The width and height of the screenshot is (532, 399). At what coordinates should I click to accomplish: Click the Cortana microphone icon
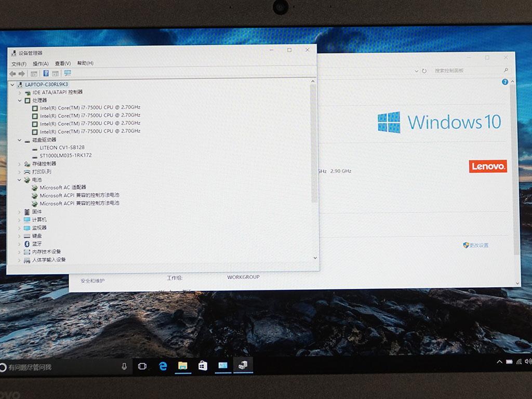point(124,366)
